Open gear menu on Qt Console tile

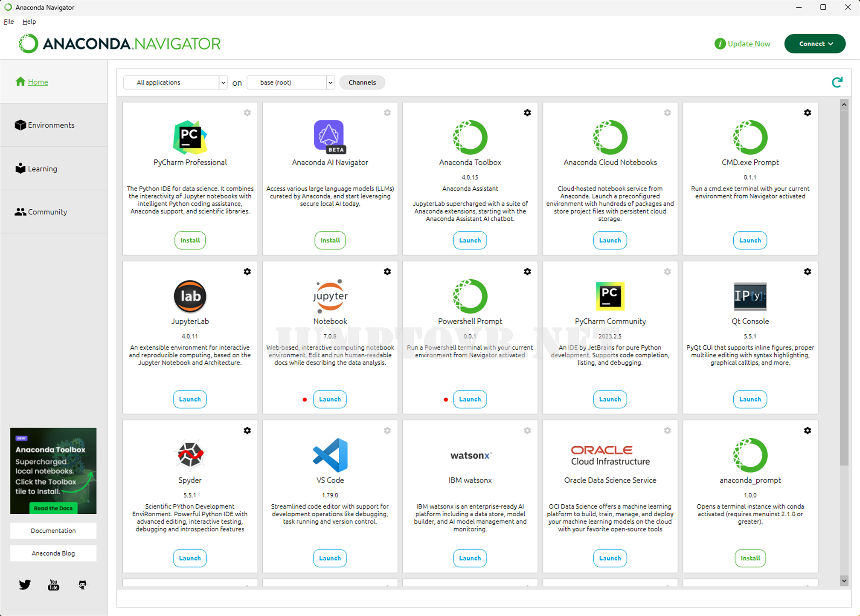(x=807, y=272)
